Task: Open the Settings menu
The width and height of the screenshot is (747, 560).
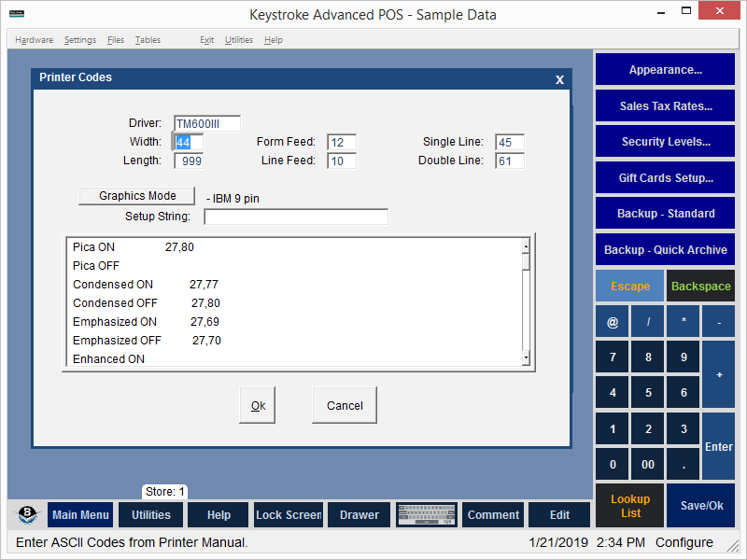Action: point(80,39)
